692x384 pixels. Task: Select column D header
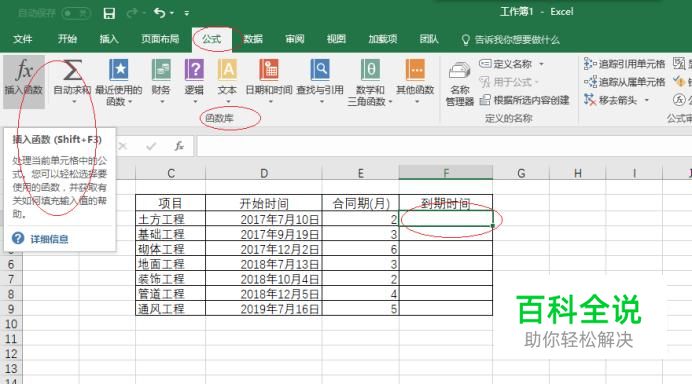(264, 173)
